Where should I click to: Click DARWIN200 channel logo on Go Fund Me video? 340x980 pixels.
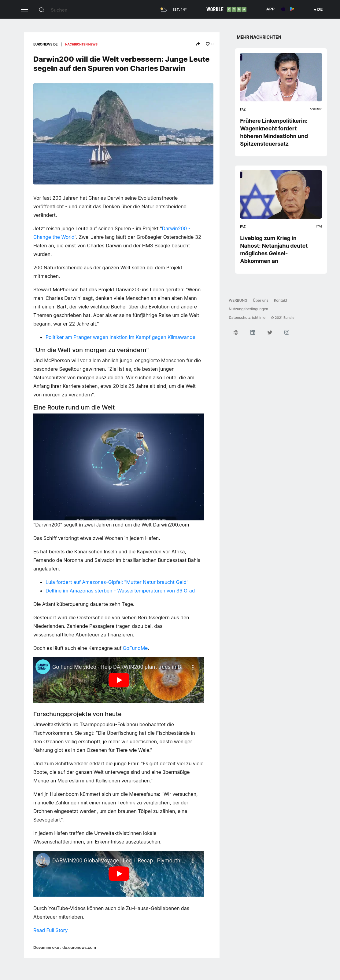[43, 667]
